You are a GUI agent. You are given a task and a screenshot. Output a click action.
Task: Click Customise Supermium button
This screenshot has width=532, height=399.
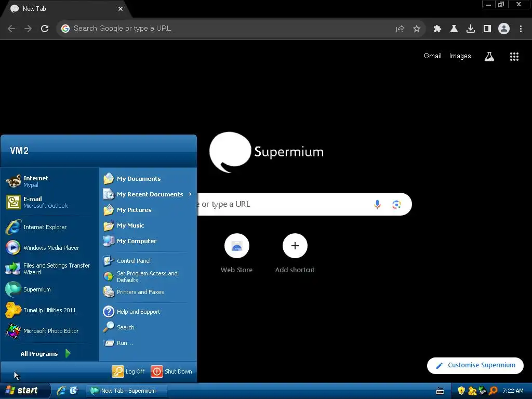point(475,365)
